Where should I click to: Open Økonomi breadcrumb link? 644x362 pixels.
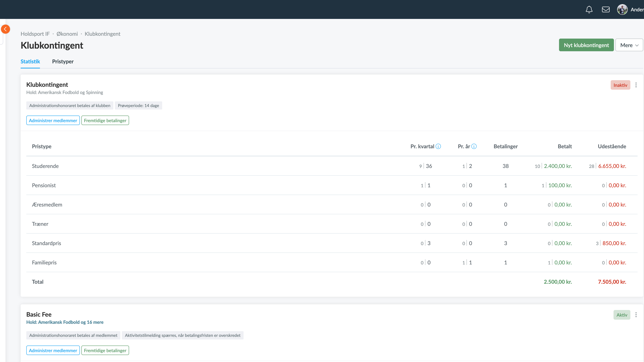pos(67,34)
